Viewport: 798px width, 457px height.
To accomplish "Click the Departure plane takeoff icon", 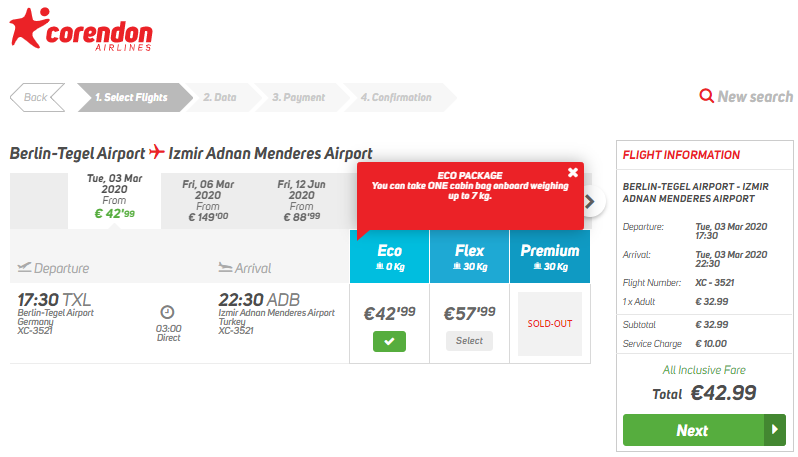I will (x=24, y=267).
